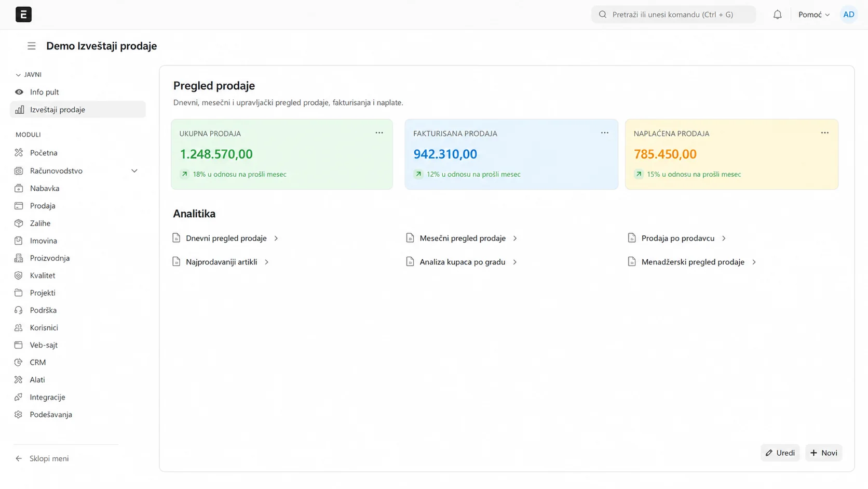The image size is (868, 489).
Task: Click the Naplaćena prodaja value 785.450,00
Action: (665, 154)
